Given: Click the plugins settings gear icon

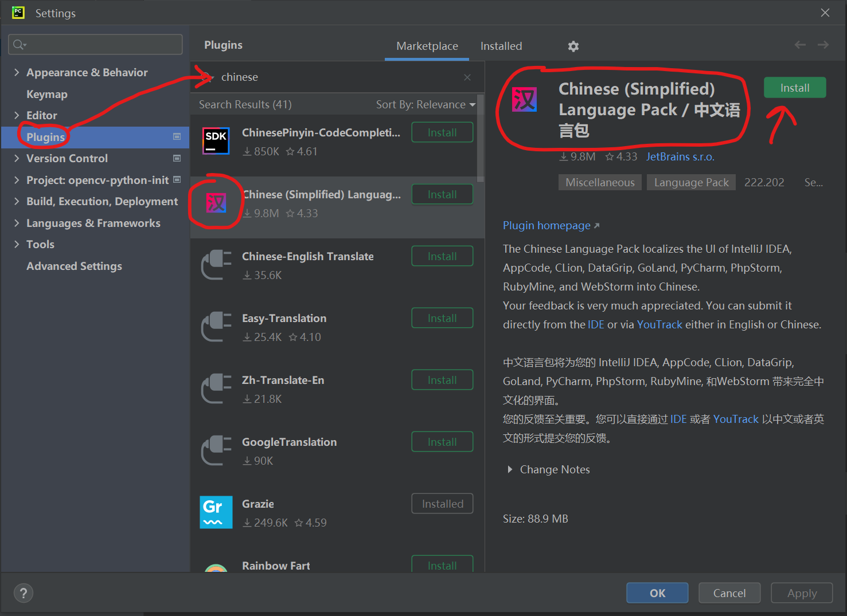Looking at the screenshot, I should tap(573, 46).
